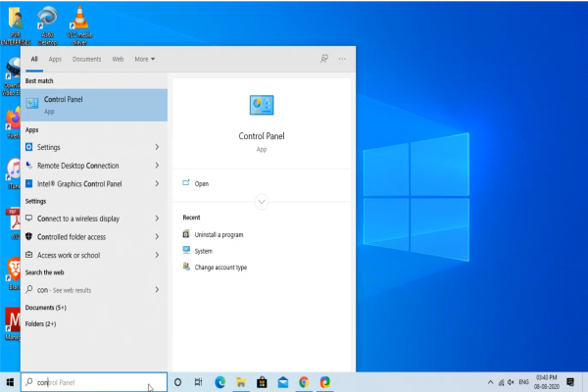Click the Firefox desktop shortcut
This screenshot has width=588, height=392.
coord(13,123)
